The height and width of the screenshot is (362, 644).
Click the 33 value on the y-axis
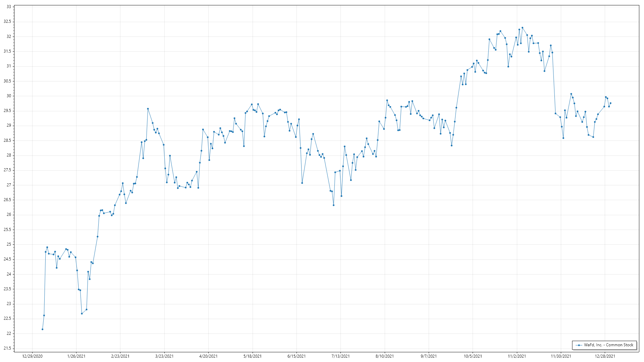[x=9, y=7]
